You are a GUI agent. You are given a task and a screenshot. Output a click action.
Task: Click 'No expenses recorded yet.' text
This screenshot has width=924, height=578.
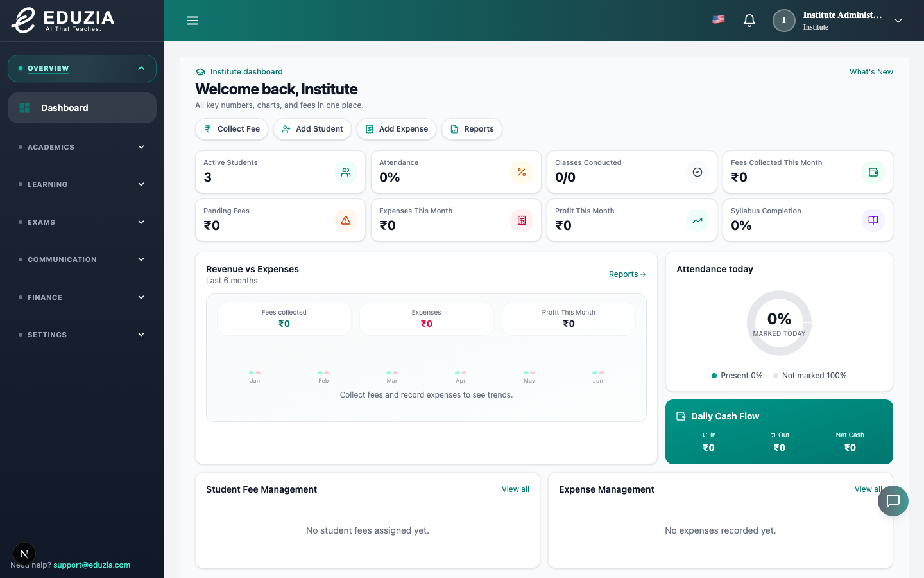tap(721, 530)
